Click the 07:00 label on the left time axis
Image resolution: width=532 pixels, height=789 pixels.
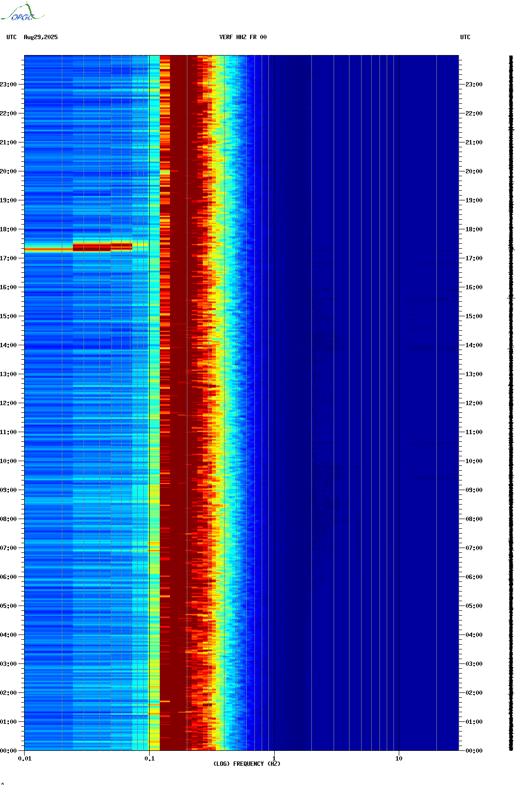coord(8,548)
